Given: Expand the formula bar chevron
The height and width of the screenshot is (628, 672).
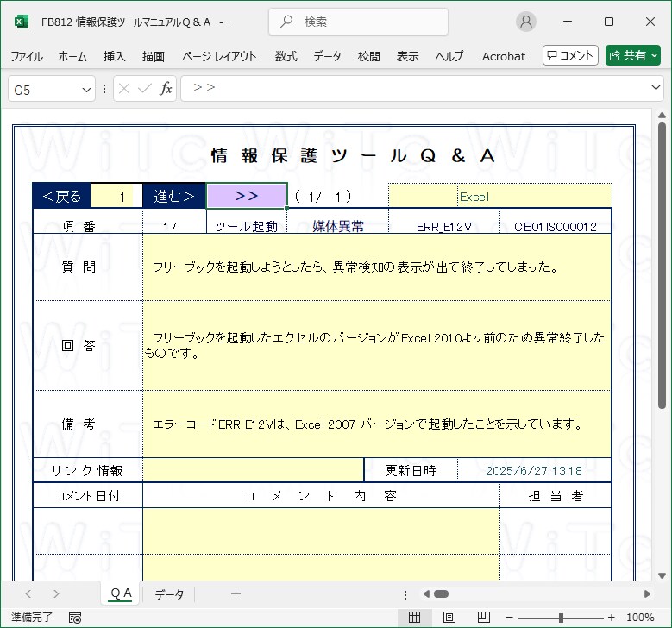Looking at the screenshot, I should tap(656, 87).
